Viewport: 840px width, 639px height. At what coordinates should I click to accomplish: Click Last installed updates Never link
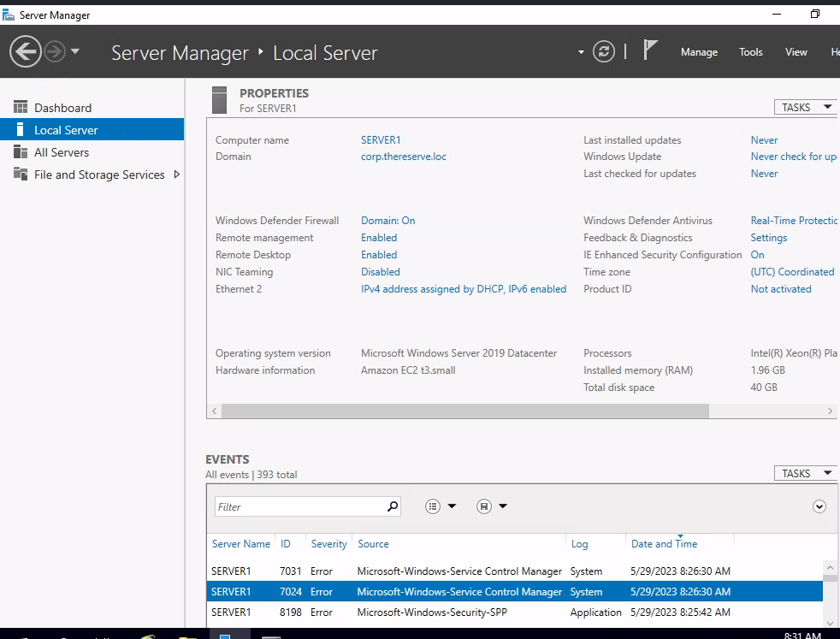click(764, 139)
